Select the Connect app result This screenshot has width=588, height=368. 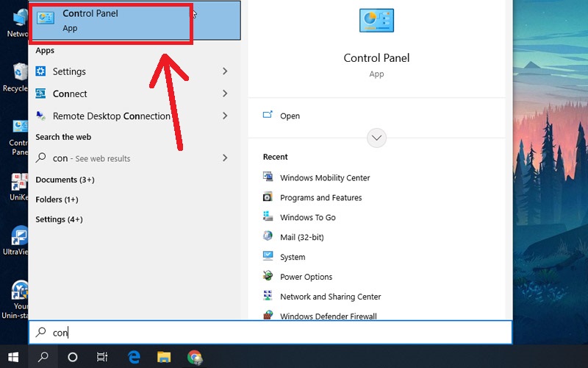(x=135, y=93)
